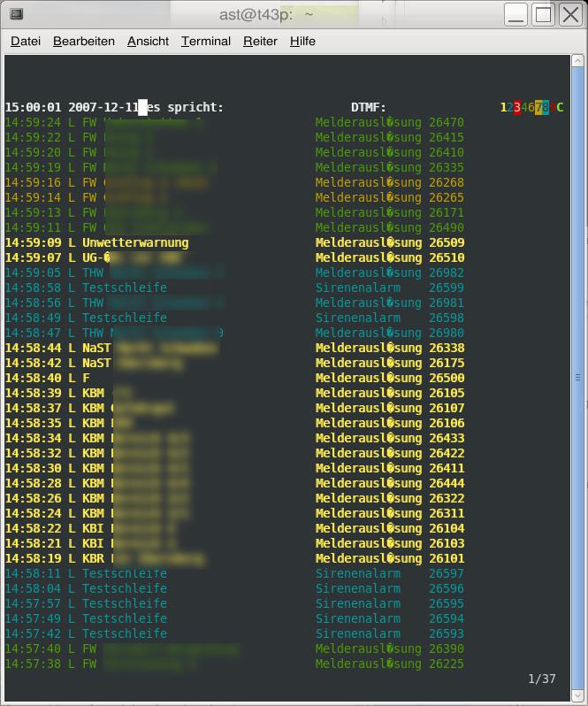Expand the Reiter menu
Viewport: 588px width, 706px height.
(x=260, y=41)
